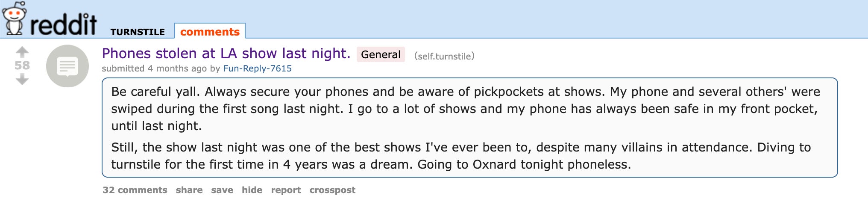This screenshot has height=208, width=868.
Task: Open post title 'Phones stolen at LA show'
Action: [x=226, y=53]
